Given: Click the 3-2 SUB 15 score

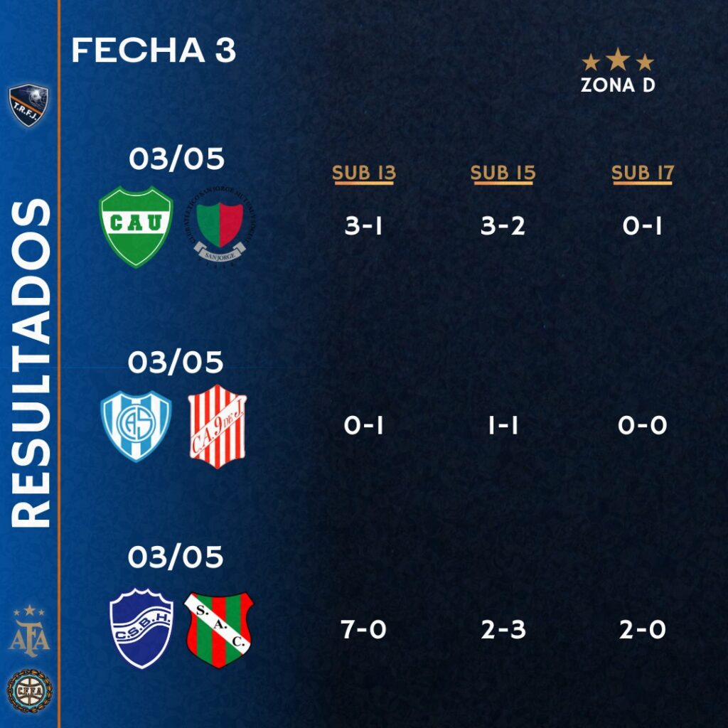Looking at the screenshot, I should (503, 226).
